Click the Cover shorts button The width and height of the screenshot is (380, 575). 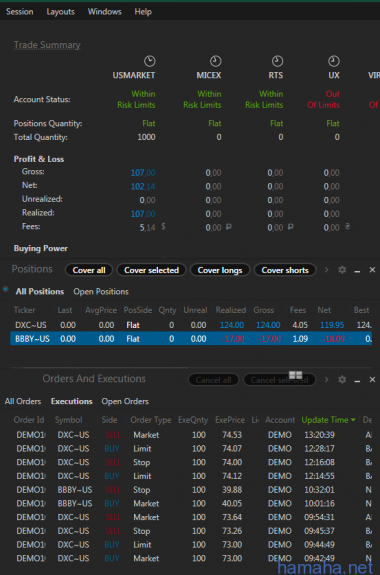285,270
